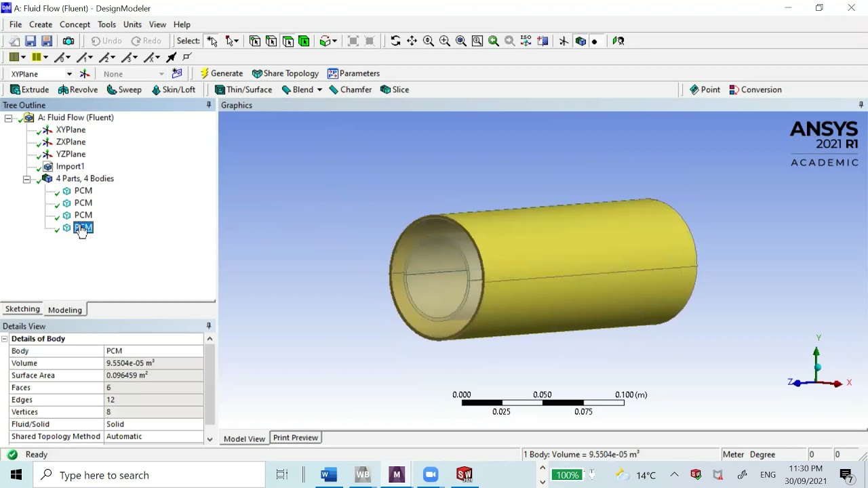Click the Parameters button

click(353, 73)
